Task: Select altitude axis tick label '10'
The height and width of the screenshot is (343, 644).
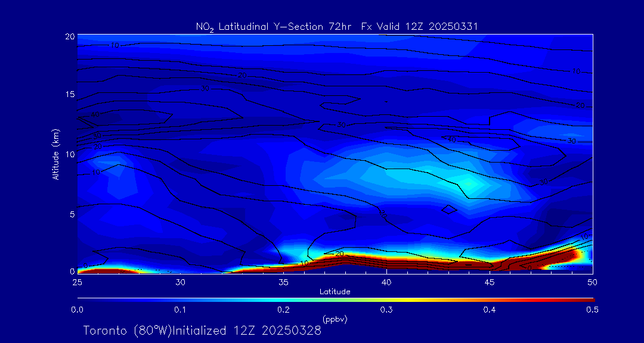Action: click(x=70, y=154)
